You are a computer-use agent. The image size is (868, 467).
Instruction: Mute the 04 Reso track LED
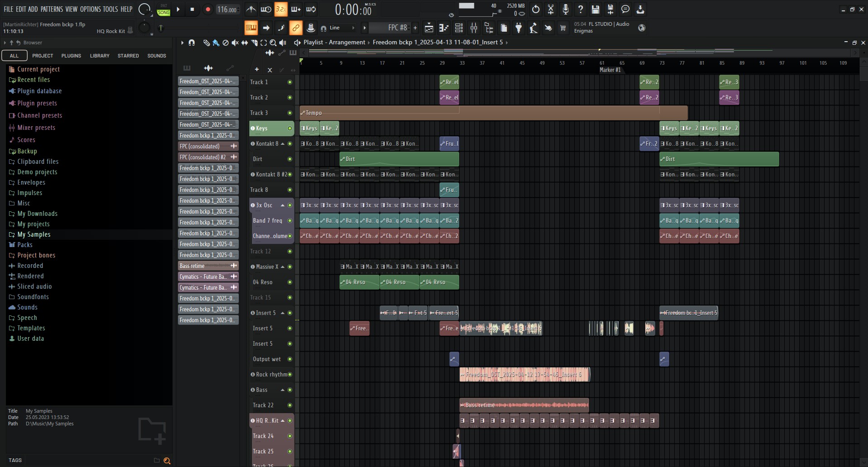coord(290,282)
